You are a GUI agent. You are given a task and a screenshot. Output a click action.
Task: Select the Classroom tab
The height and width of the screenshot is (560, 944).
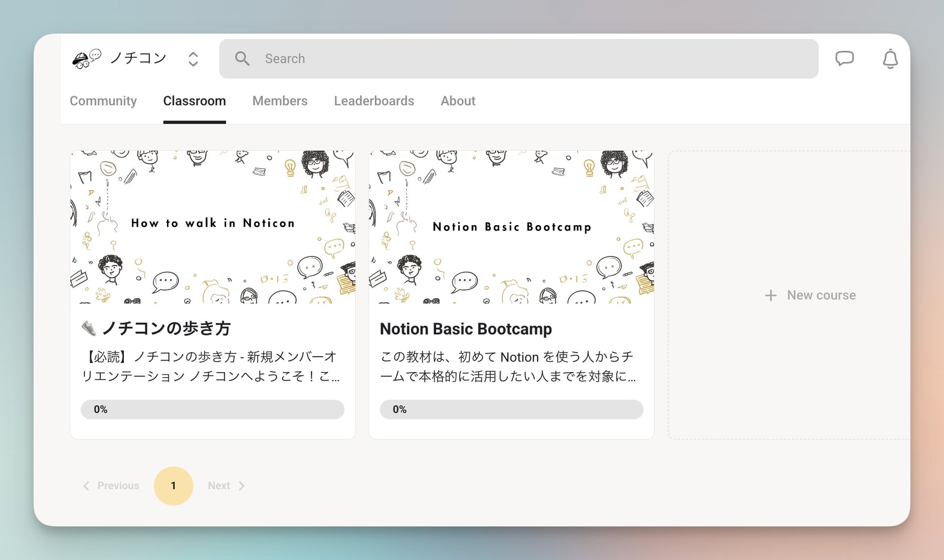pos(195,101)
